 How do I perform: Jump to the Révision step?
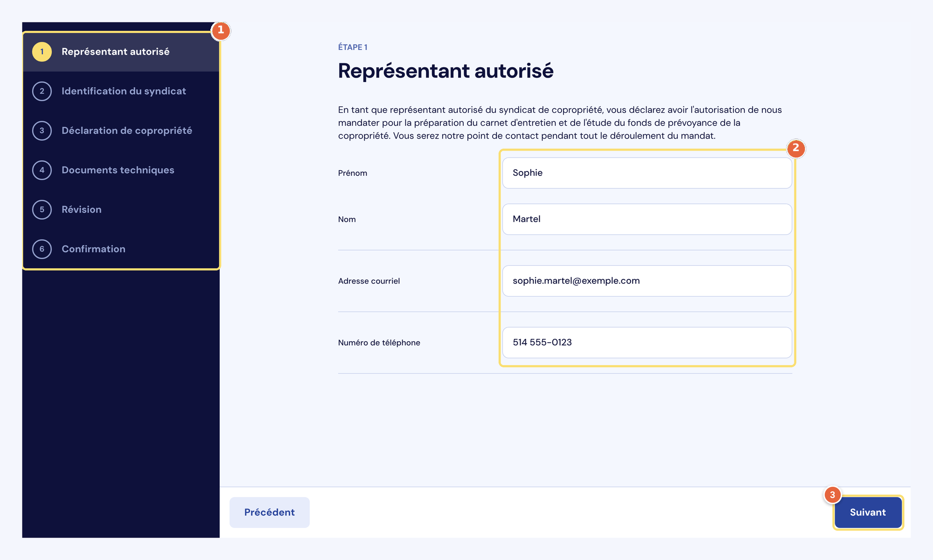[x=82, y=210]
